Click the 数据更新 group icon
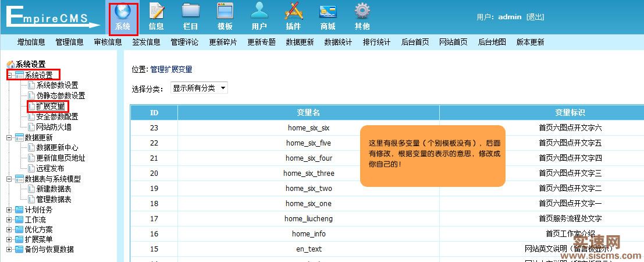This screenshot has height=262, width=644. tap(19, 137)
